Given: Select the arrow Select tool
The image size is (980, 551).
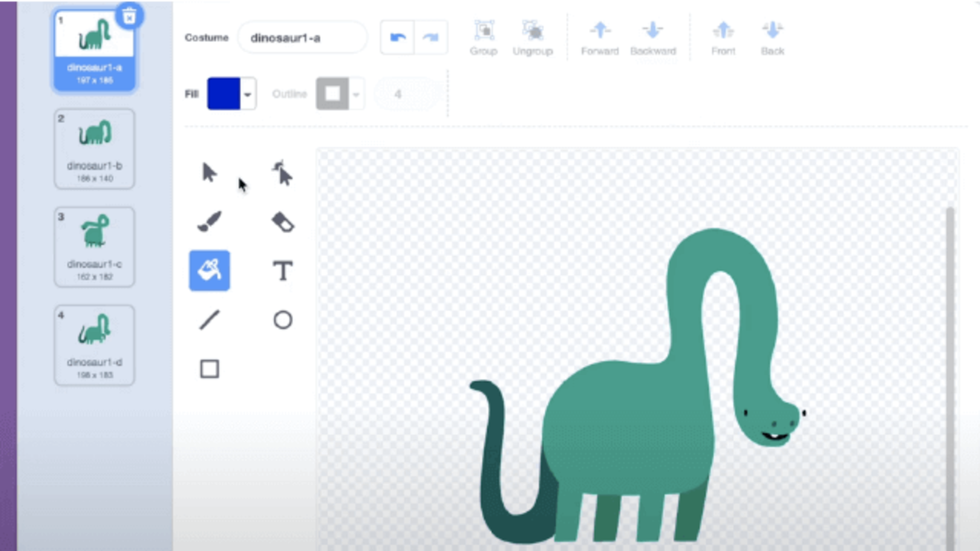Looking at the screenshot, I should pos(209,173).
